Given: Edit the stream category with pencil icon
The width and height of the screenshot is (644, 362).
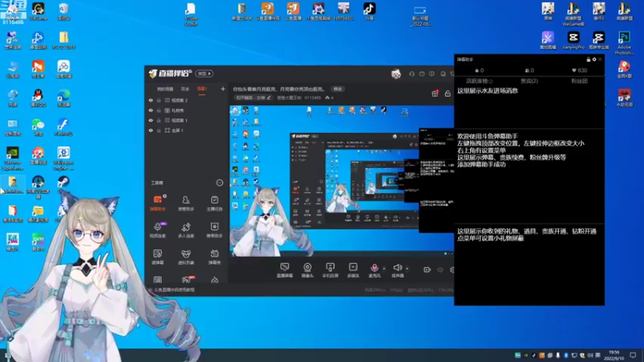Looking at the screenshot, I should (269, 97).
